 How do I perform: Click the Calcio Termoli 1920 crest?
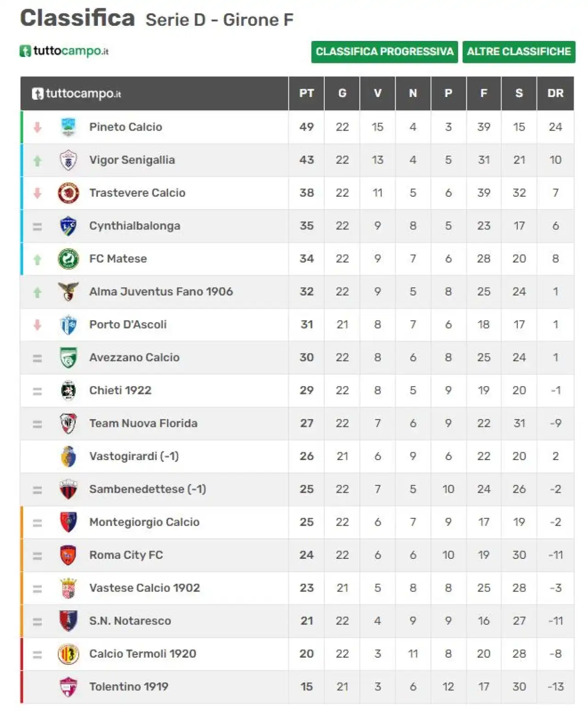(68, 654)
